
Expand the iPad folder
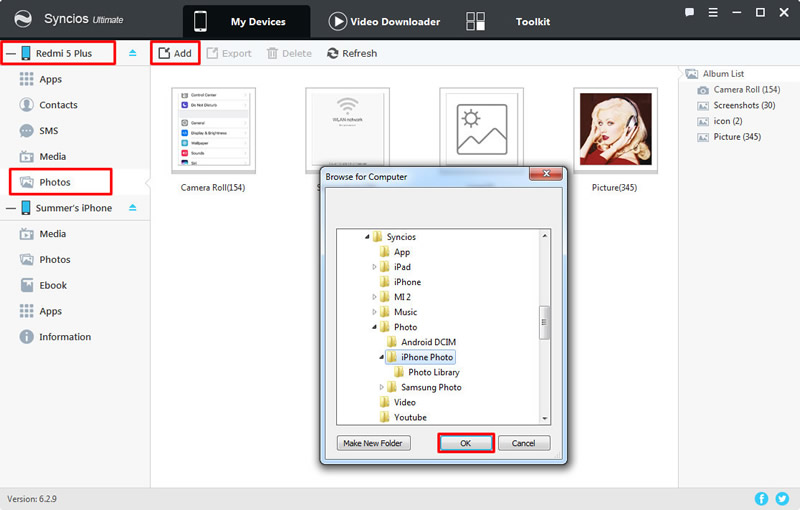point(374,267)
